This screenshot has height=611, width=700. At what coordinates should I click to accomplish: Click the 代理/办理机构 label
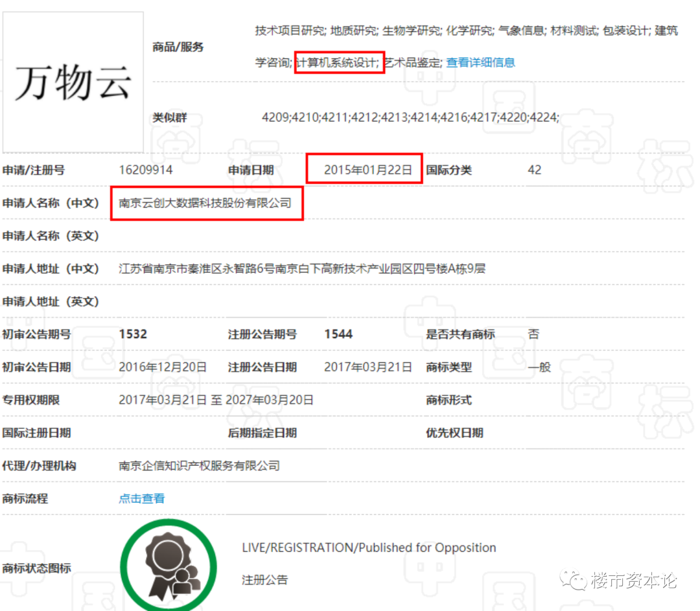click(40, 466)
